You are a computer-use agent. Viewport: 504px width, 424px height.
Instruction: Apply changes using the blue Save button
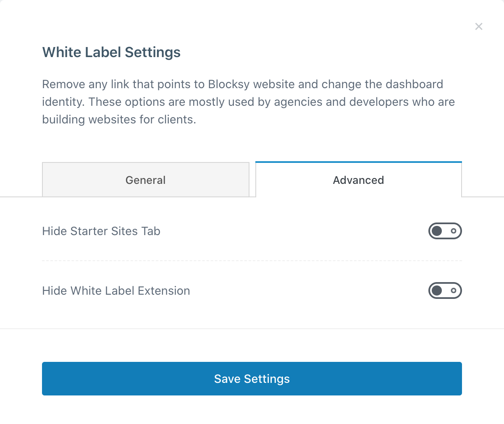[x=252, y=379]
